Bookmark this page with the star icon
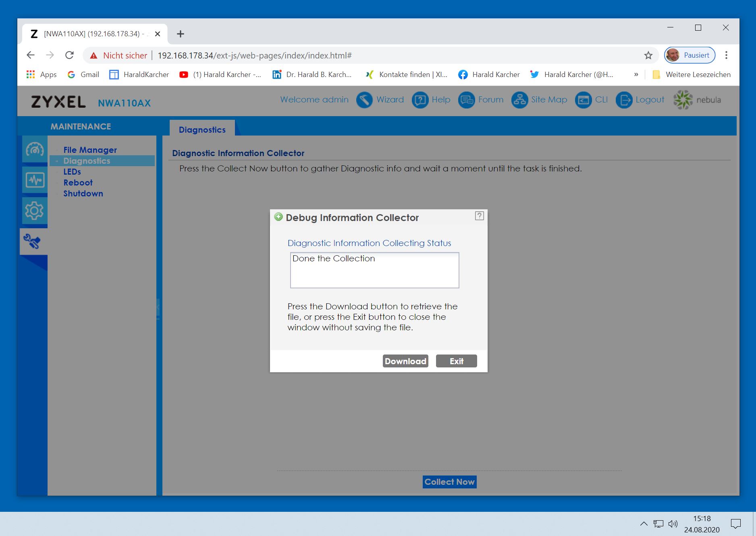Viewport: 756px width, 536px height. 648,55
